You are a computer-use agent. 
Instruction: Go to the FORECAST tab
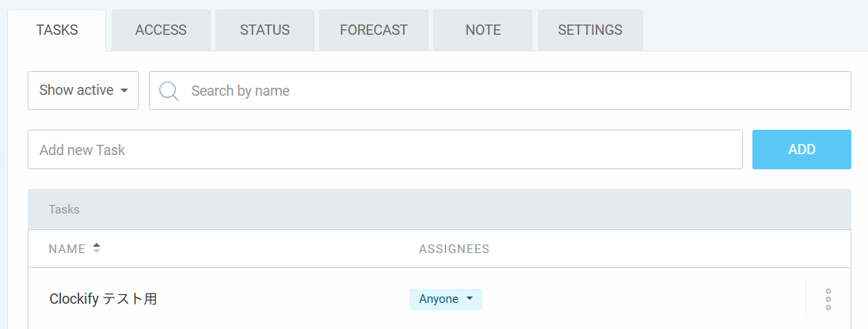(x=373, y=30)
